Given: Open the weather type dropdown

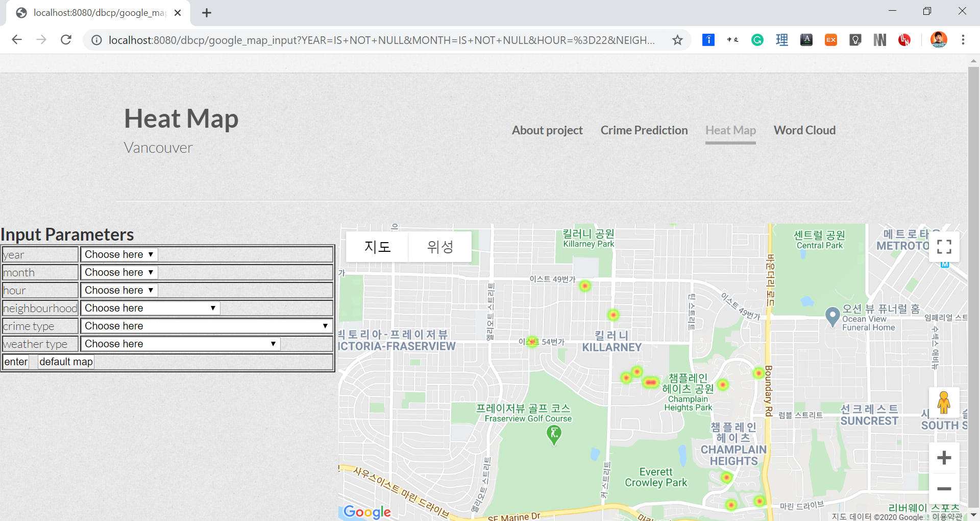Looking at the screenshot, I should pos(180,343).
